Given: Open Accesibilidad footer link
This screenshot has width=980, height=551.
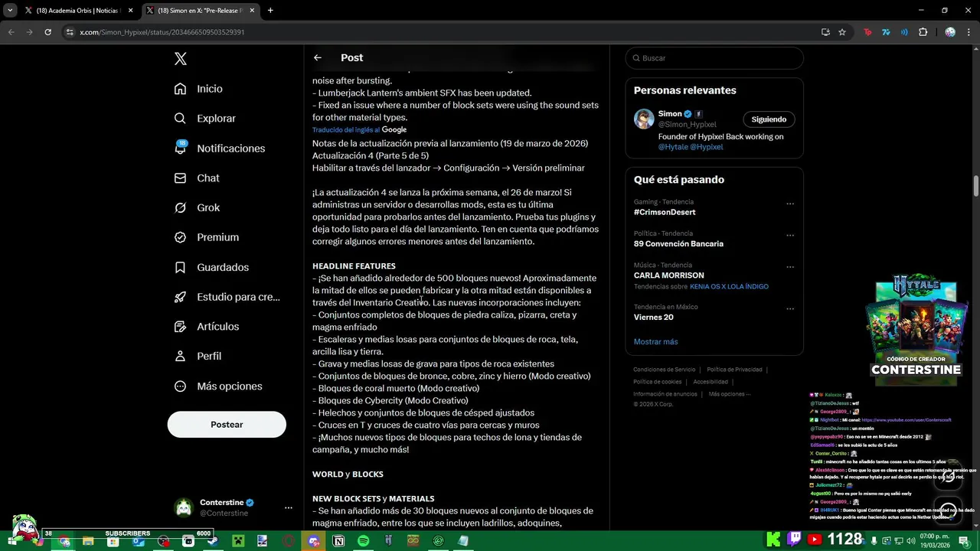Looking at the screenshot, I should tap(710, 382).
